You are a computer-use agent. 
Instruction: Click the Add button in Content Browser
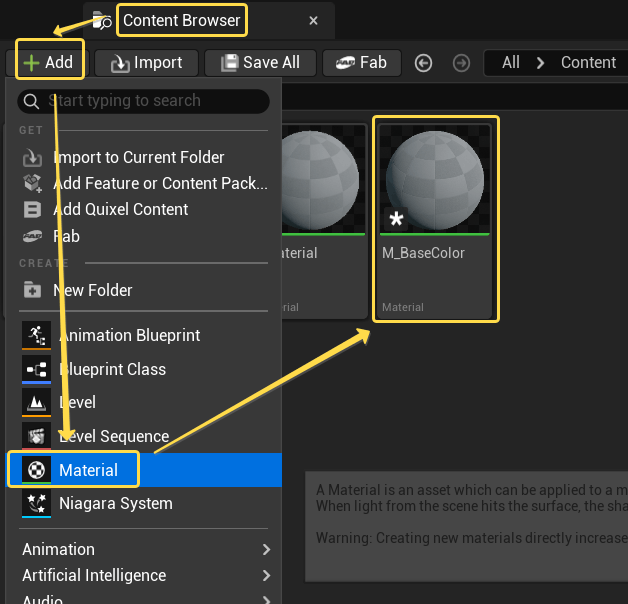pos(49,62)
